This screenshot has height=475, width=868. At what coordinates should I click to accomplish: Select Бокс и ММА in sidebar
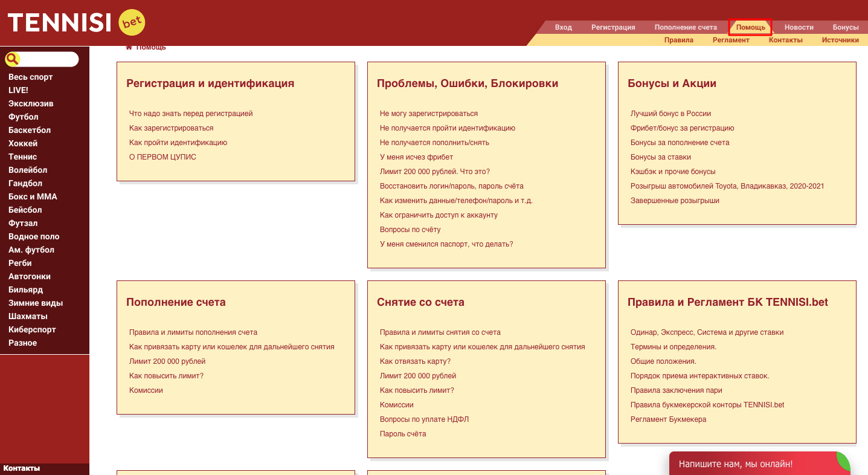coord(33,196)
